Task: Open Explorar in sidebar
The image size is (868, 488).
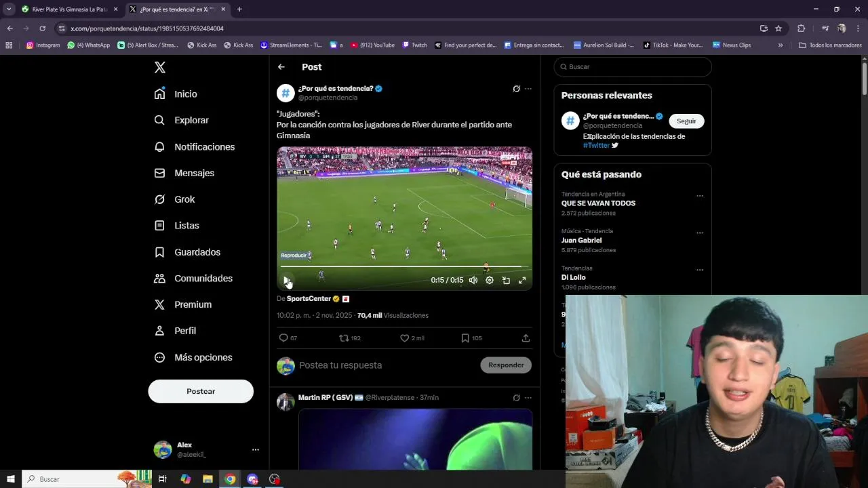Action: coord(182,120)
